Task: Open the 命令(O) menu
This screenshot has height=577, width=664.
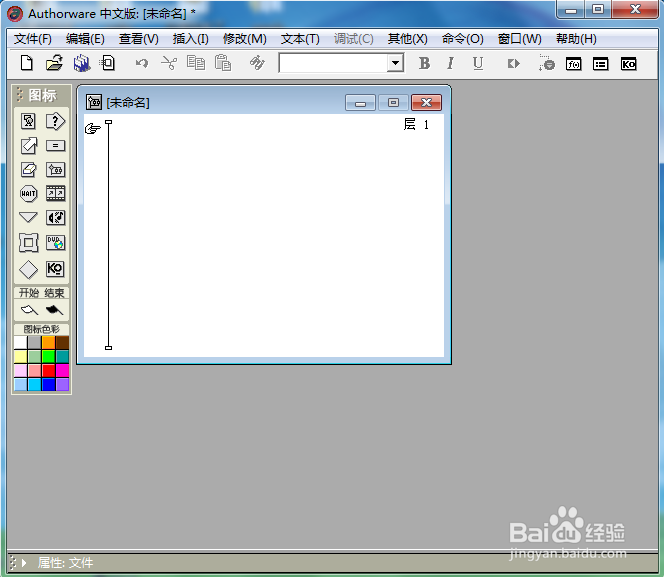Action: point(462,39)
